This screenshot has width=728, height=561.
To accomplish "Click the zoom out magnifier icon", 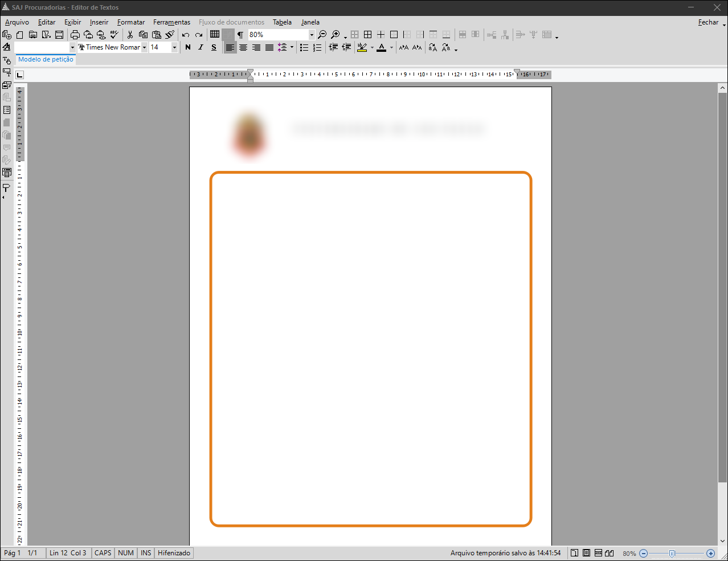I will pyautogui.click(x=322, y=34).
